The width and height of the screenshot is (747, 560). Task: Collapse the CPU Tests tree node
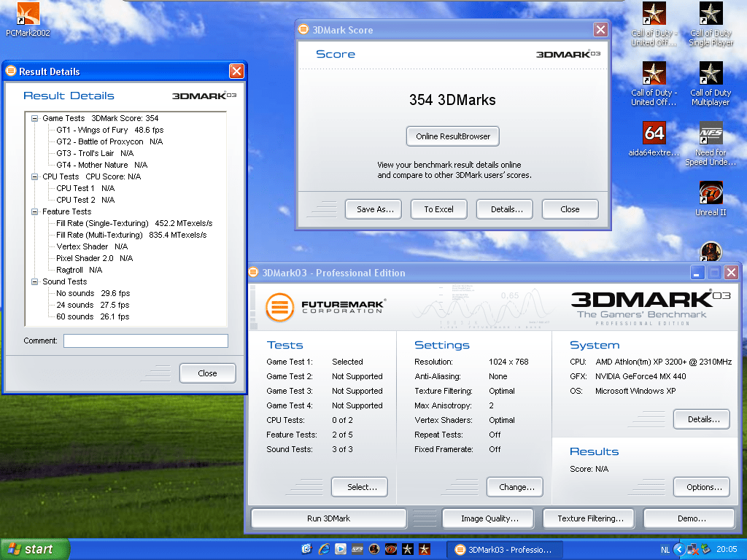(34, 176)
